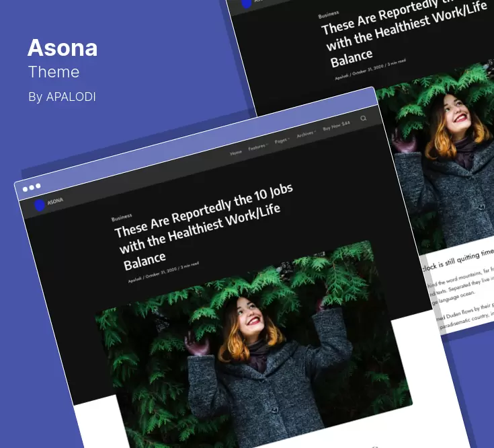Open the search icon in front window navbar
This screenshot has height=448, width=494.
[x=363, y=118]
